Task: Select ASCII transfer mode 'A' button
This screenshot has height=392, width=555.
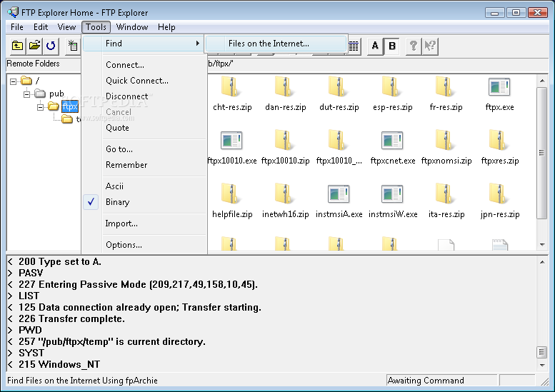Action: click(375, 46)
